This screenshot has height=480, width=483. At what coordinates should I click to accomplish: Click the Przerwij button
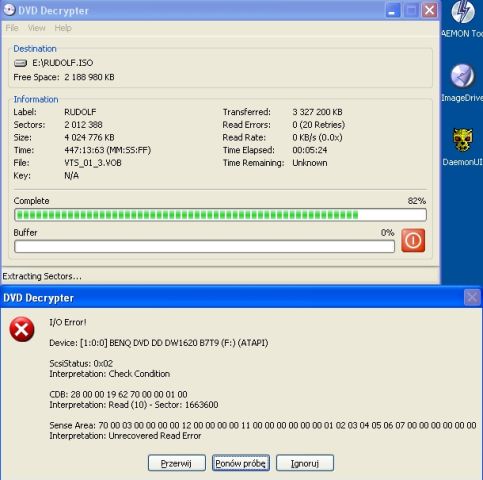coord(177,463)
